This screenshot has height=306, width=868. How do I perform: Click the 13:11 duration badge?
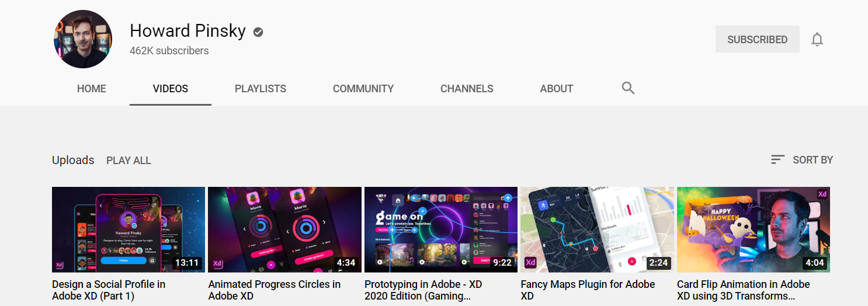click(187, 263)
